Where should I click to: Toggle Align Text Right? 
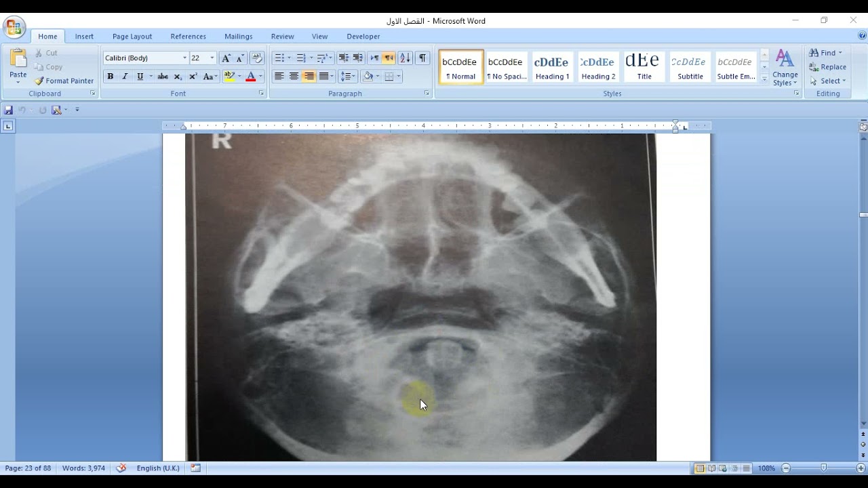click(x=309, y=77)
